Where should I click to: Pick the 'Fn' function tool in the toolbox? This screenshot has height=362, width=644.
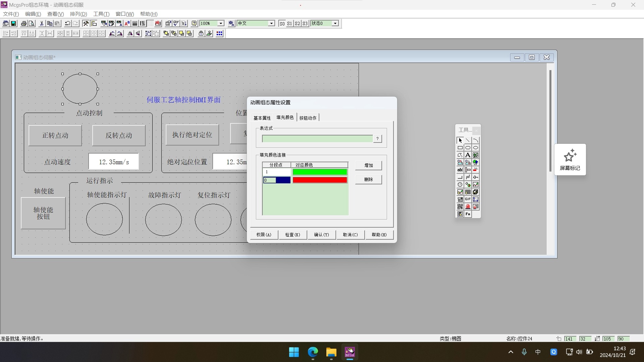pos(468,214)
